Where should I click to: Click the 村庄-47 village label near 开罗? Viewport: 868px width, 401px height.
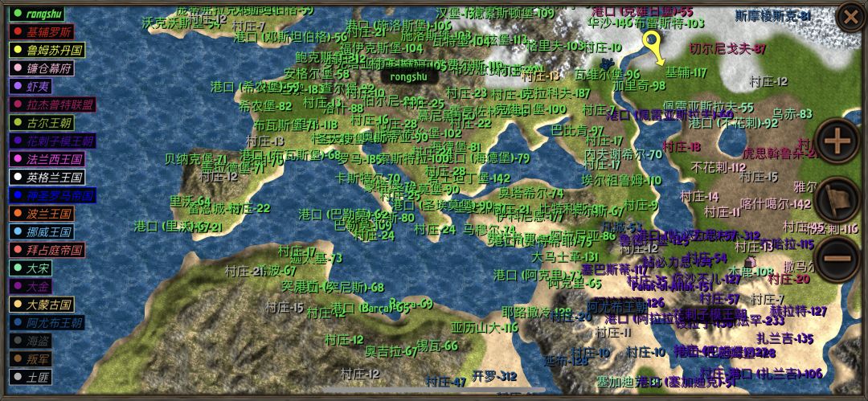tap(445, 382)
